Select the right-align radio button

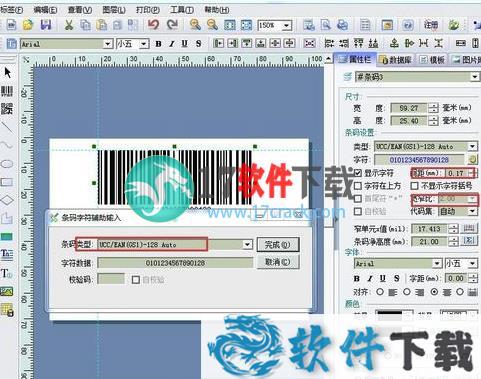[407, 292]
